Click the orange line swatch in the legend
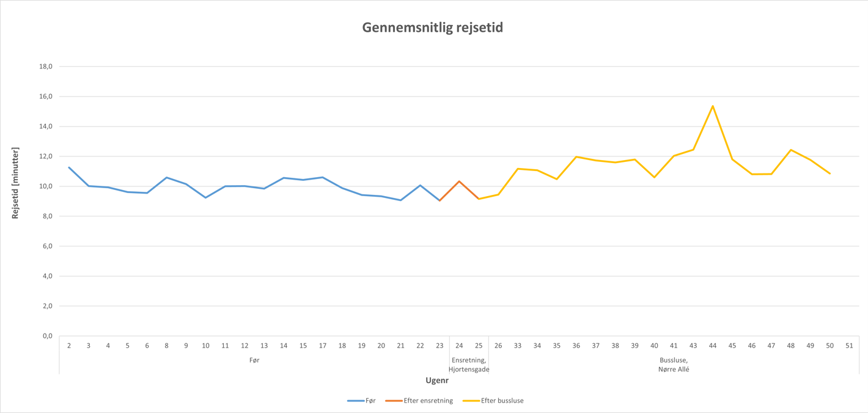Image resolution: width=868 pixels, height=413 pixels. (394, 401)
